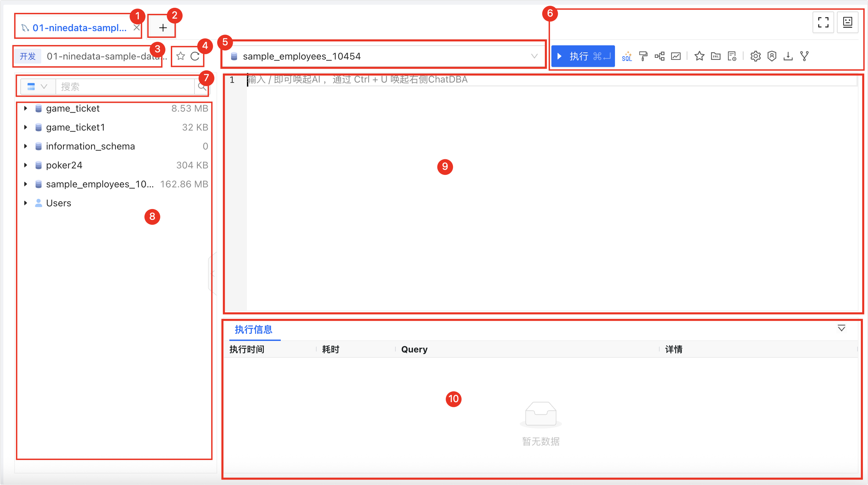The height and width of the screenshot is (485, 868).
Task: Click the AI SQL sparkle icon
Action: [627, 56]
